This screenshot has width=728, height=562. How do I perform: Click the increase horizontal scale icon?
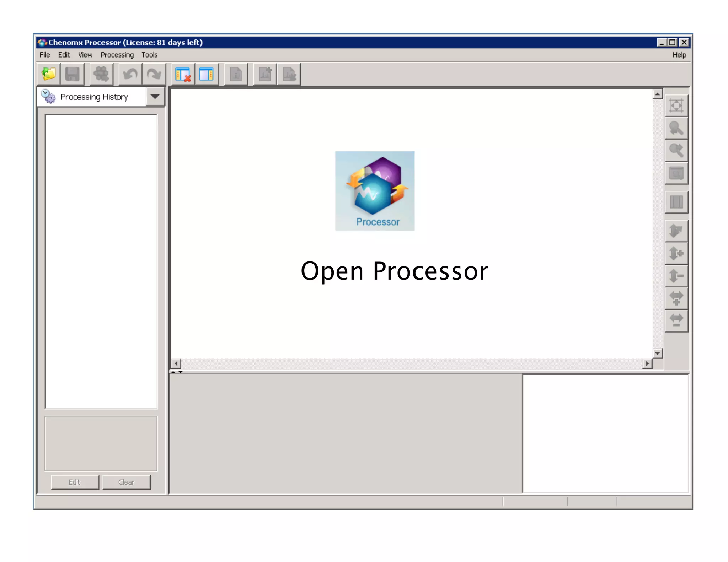tap(676, 298)
